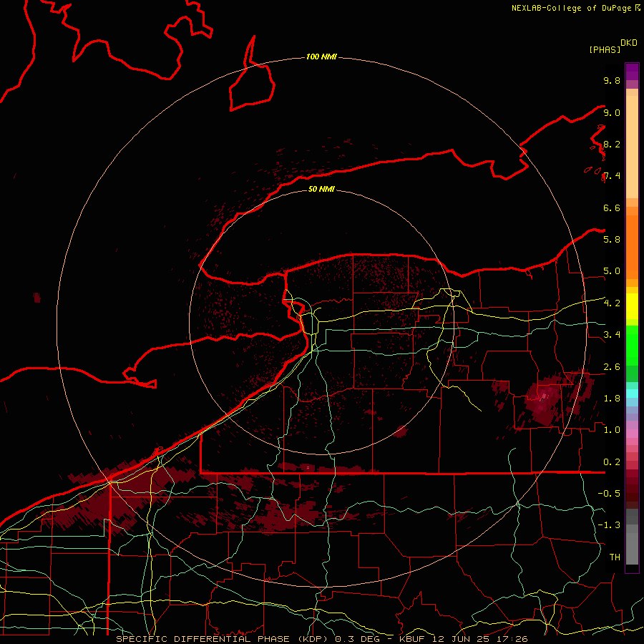Image resolution: width=644 pixels, height=644 pixels.
Task: Click the 3.4 value on the color scale
Action: click(612, 335)
